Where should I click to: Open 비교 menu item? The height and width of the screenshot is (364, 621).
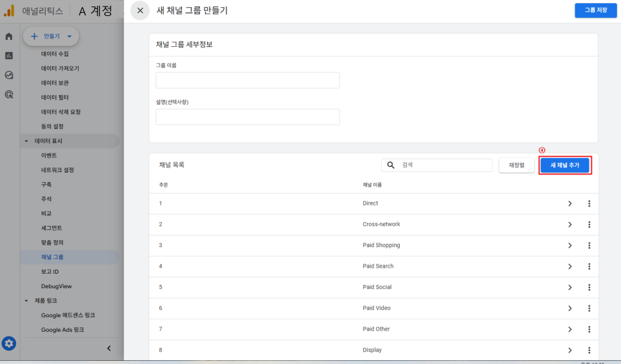click(46, 213)
